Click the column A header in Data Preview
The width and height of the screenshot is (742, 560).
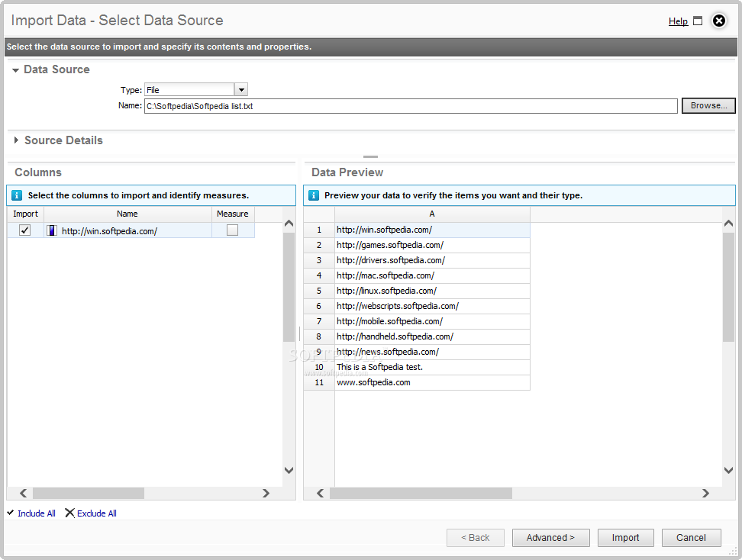[x=432, y=214]
